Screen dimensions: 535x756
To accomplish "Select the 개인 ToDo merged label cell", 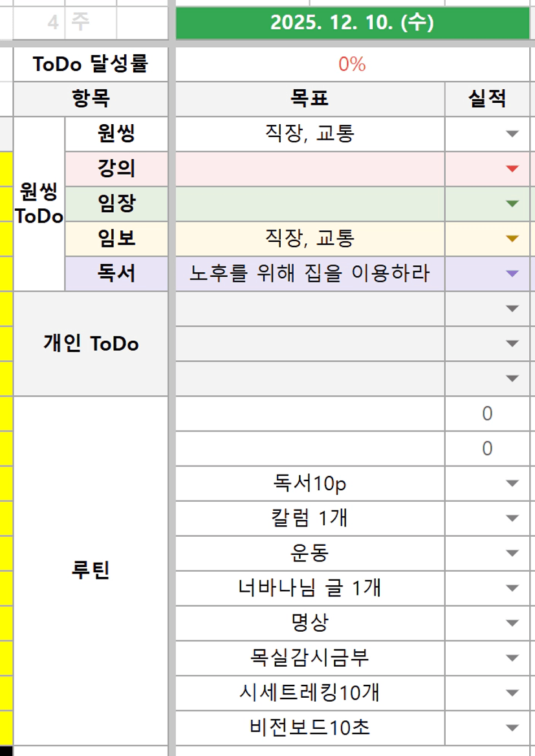I will click(91, 343).
